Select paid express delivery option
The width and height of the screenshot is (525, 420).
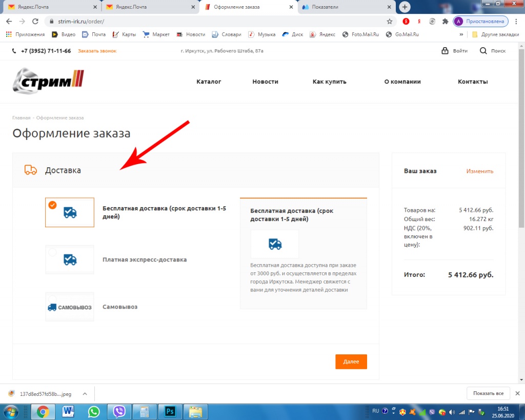click(70, 259)
